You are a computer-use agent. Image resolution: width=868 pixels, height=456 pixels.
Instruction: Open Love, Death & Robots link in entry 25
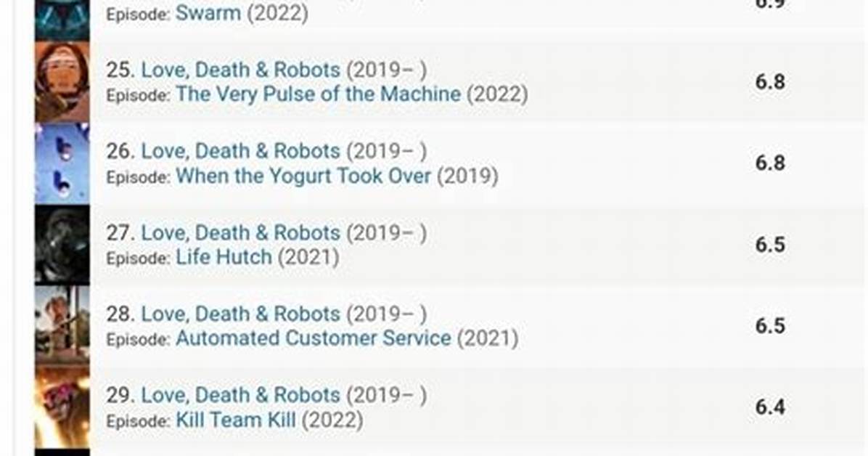tap(241, 70)
